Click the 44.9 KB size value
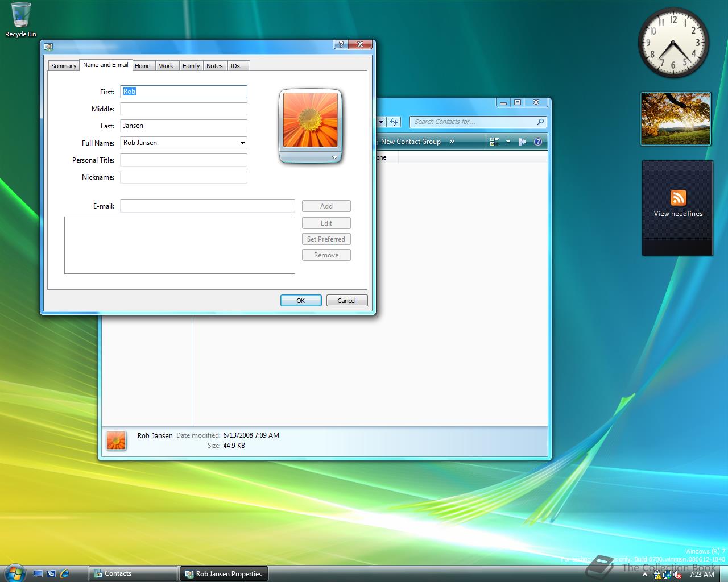Viewport: 728px width, 582px height. pos(234,446)
